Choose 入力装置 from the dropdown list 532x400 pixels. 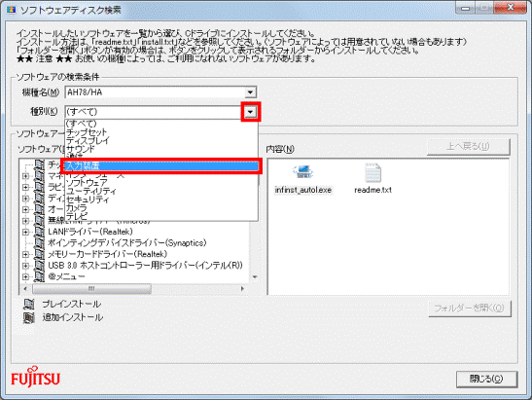click(x=161, y=165)
